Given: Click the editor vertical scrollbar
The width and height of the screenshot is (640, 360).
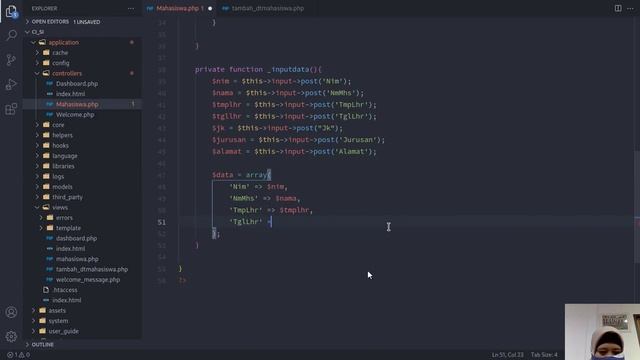Looking at the screenshot, I should click(637, 207).
